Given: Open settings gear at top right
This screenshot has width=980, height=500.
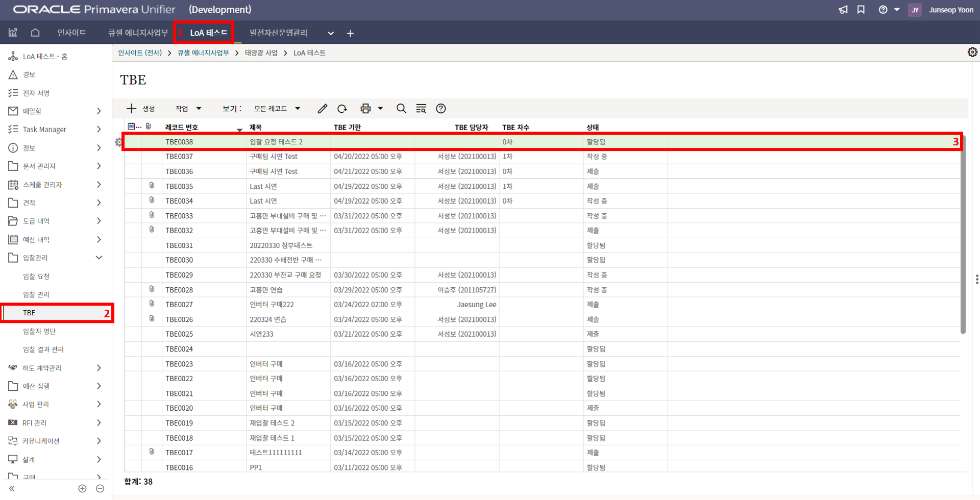Looking at the screenshot, I should 972,52.
